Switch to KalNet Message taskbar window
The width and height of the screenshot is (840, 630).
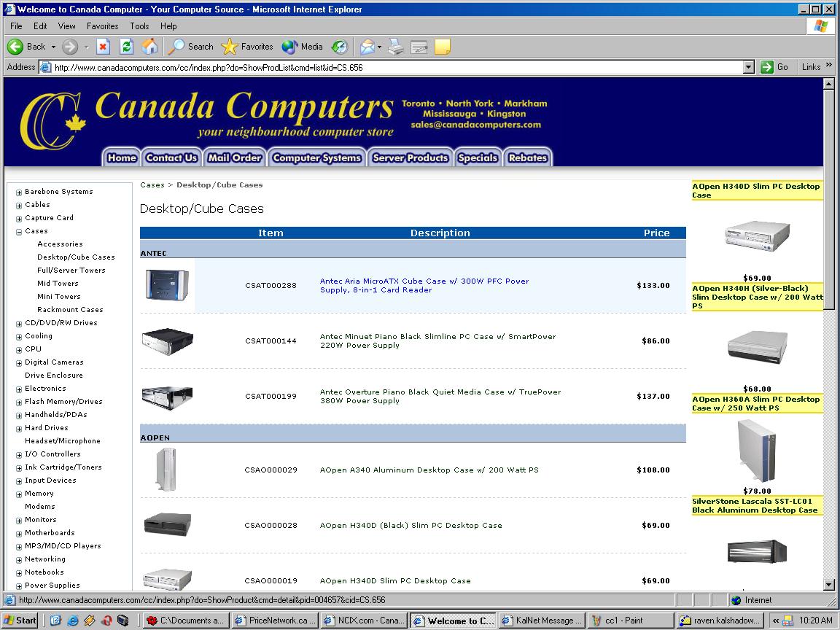(x=541, y=621)
